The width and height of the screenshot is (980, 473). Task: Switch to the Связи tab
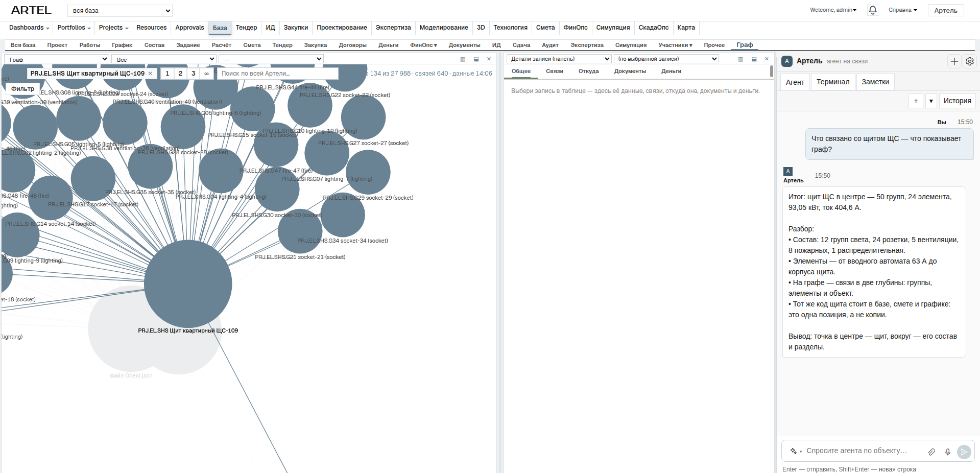(554, 72)
